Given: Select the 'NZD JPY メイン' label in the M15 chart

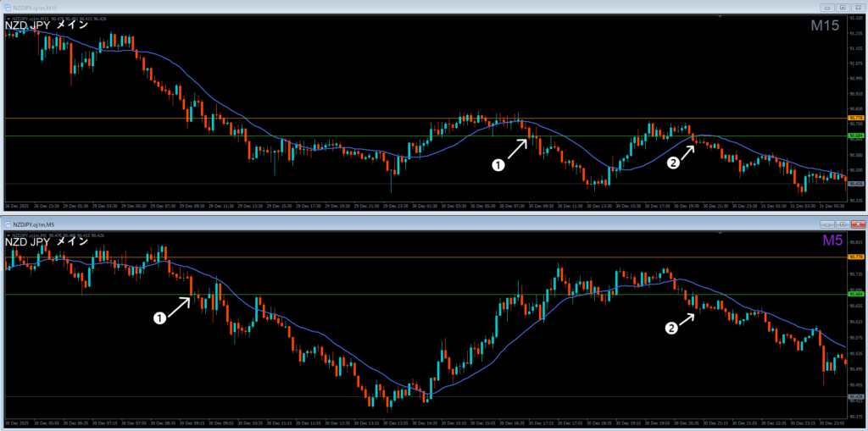Looking at the screenshot, I should [x=47, y=25].
